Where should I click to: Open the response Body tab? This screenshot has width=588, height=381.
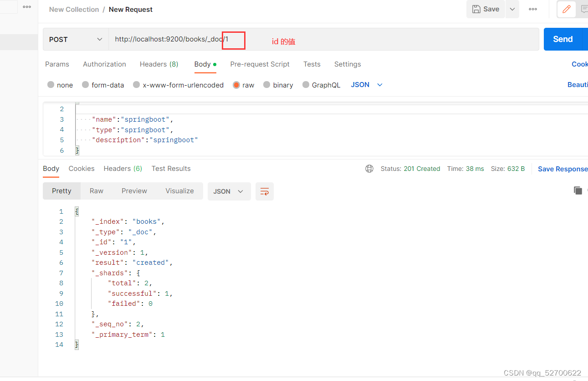click(51, 169)
